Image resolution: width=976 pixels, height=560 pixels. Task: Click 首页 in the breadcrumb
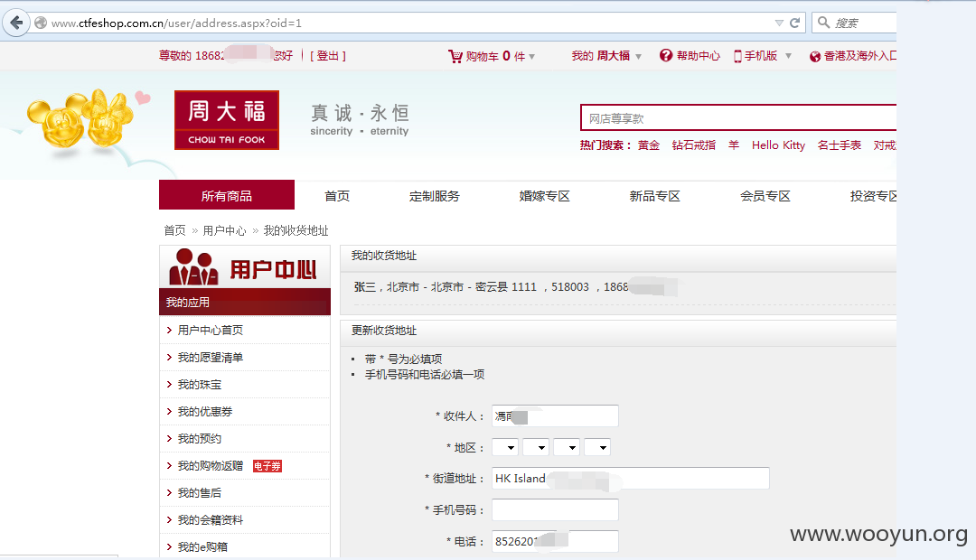pyautogui.click(x=174, y=230)
